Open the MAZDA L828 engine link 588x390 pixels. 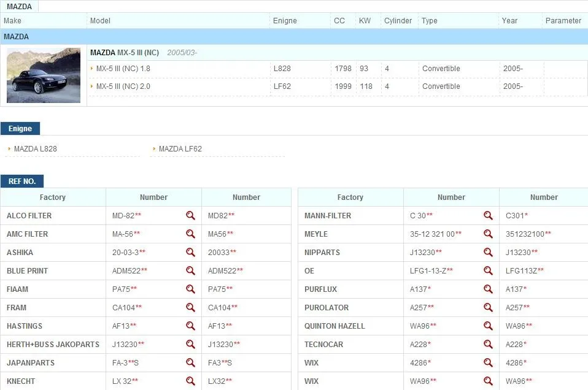click(x=35, y=149)
